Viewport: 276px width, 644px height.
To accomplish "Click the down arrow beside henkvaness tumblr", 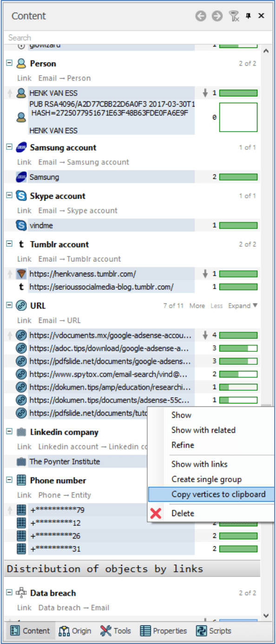I will 205,274.
